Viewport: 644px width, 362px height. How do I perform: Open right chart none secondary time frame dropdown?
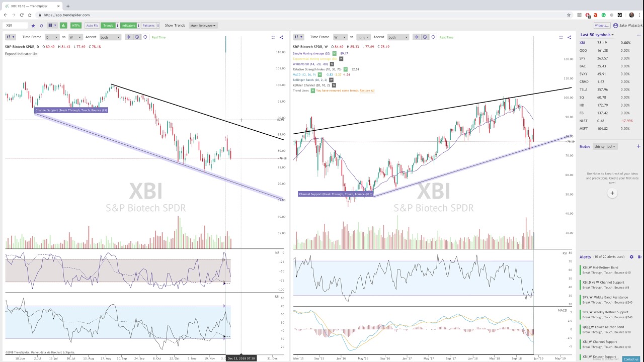(363, 37)
